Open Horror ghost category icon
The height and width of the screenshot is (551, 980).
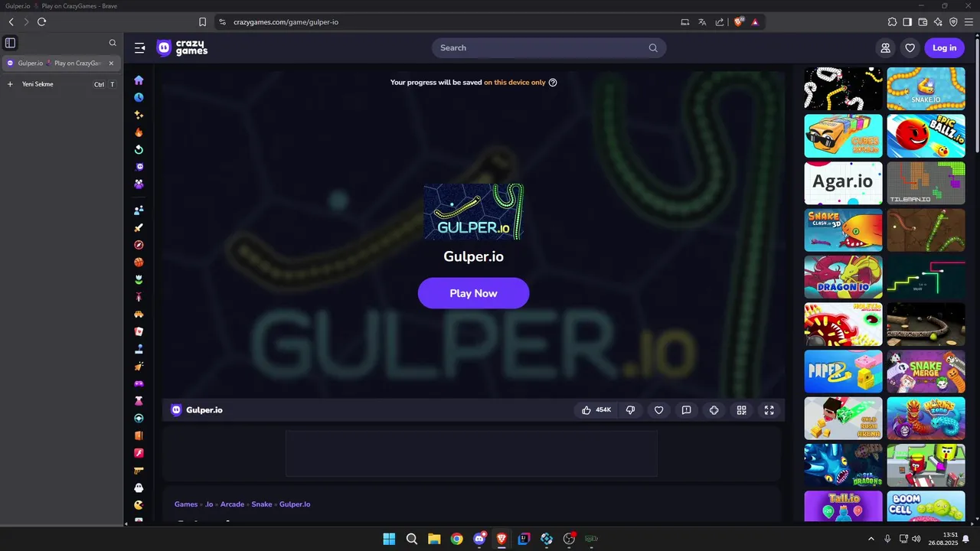click(139, 487)
